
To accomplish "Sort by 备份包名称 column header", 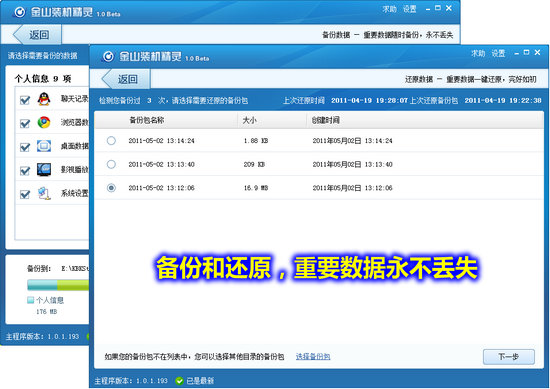I will click(x=147, y=120).
